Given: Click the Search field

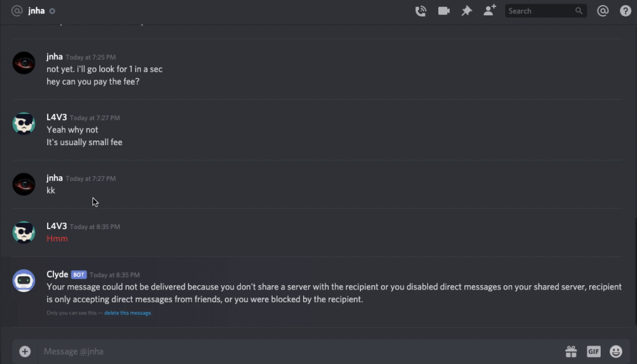Looking at the screenshot, I should (x=540, y=11).
